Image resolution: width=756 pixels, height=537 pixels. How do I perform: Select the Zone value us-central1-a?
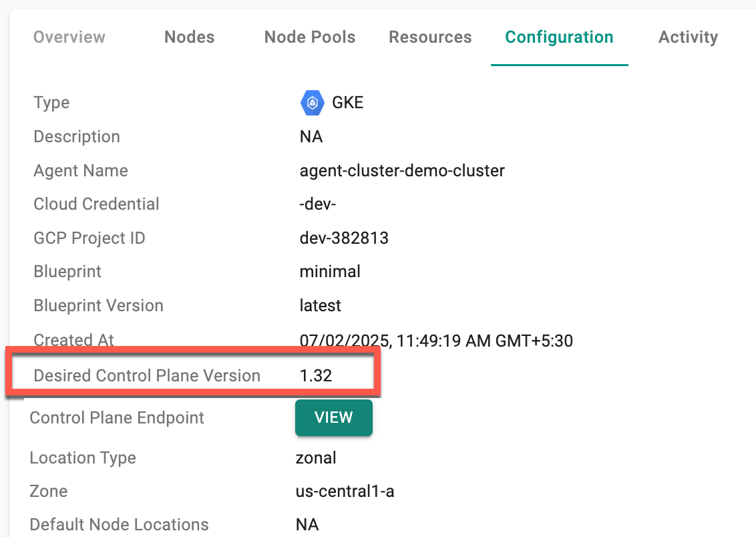[345, 492]
